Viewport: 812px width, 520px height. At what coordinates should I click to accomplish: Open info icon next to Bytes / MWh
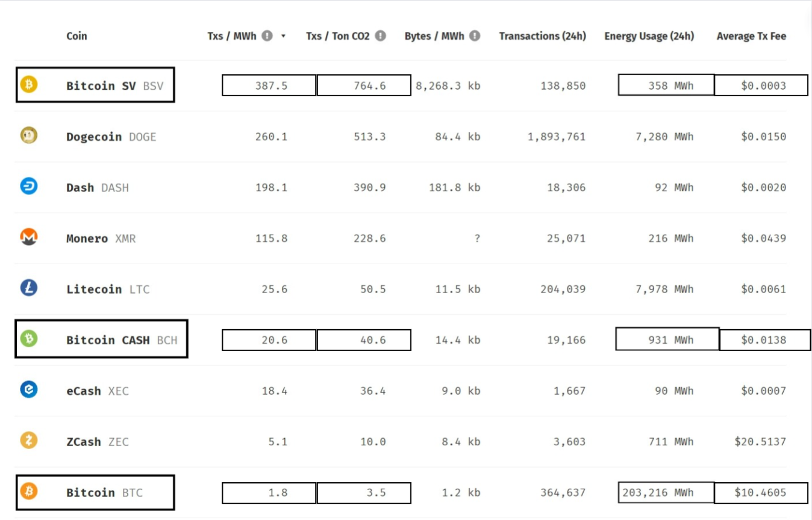475,36
